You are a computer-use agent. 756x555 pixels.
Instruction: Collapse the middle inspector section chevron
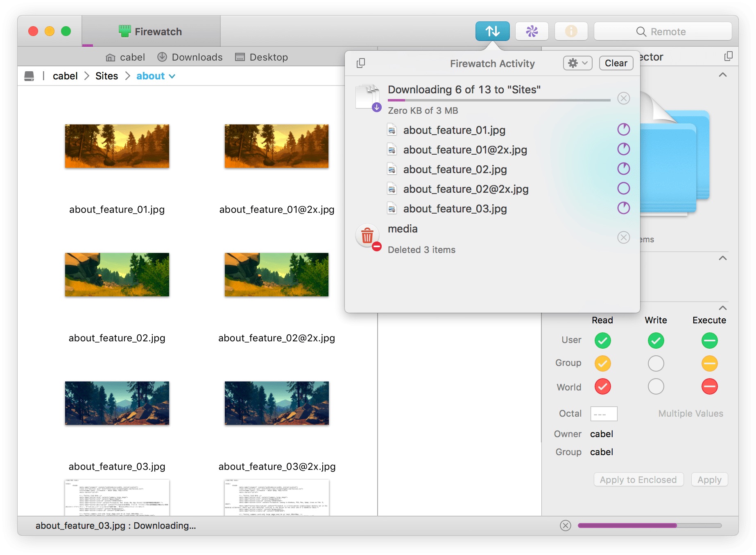(723, 258)
